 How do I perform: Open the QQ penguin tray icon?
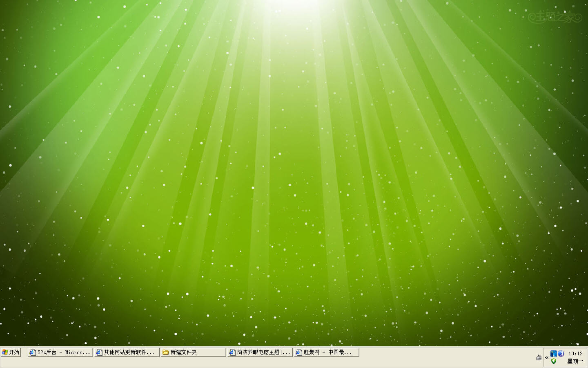click(x=554, y=354)
